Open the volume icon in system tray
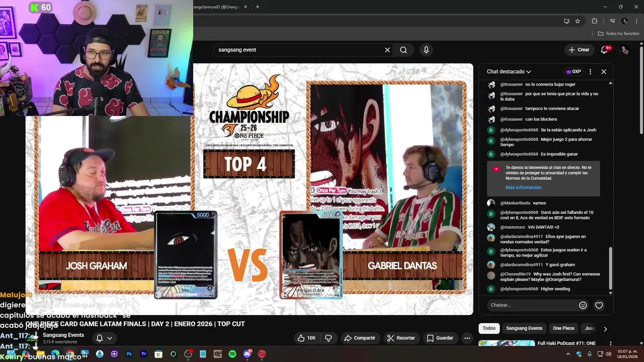 (x=608, y=354)
